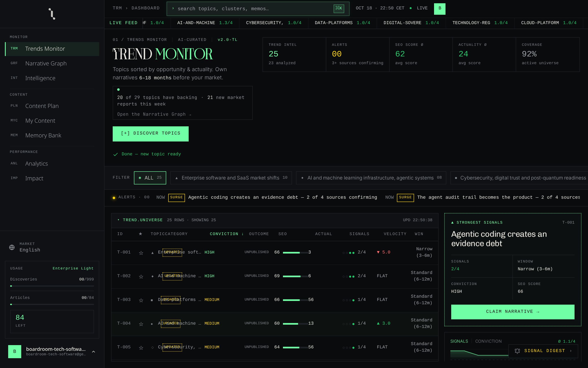Open Trends Monitor in the sidebar
Screen dimensions: 588x368
(x=52, y=49)
